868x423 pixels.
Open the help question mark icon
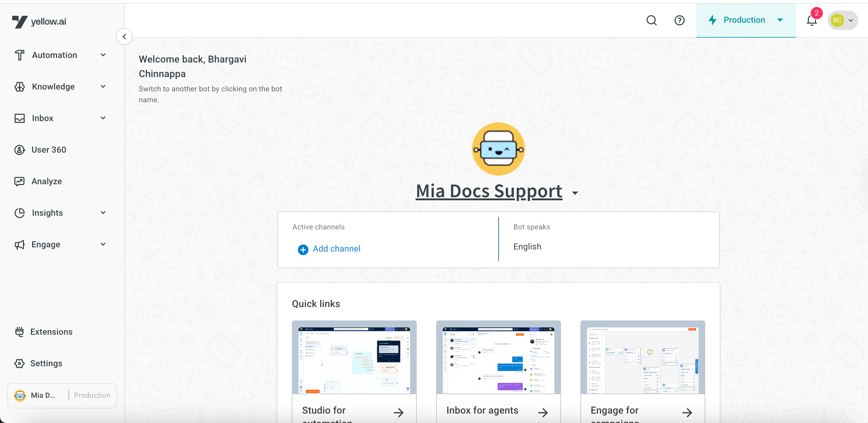coord(679,20)
